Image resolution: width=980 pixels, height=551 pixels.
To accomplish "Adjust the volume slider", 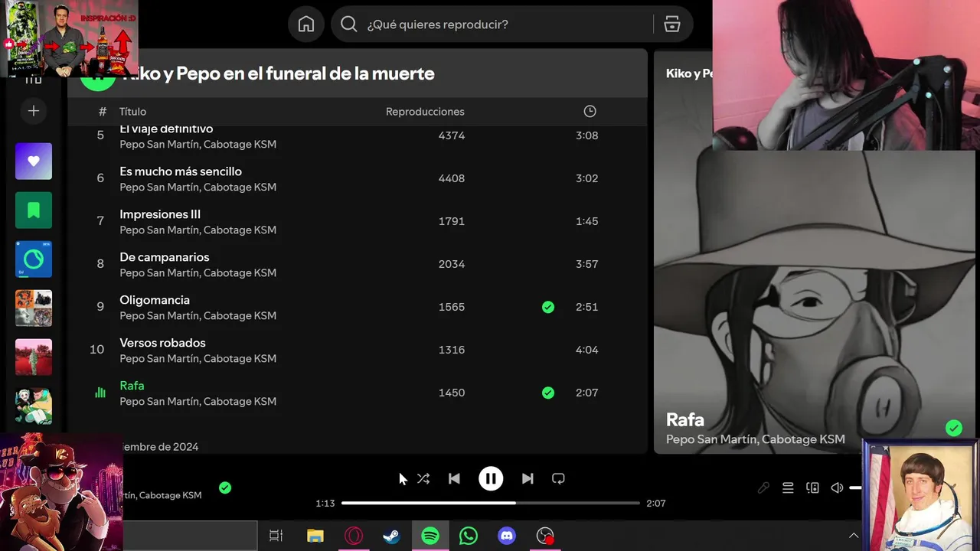I will click(x=856, y=487).
